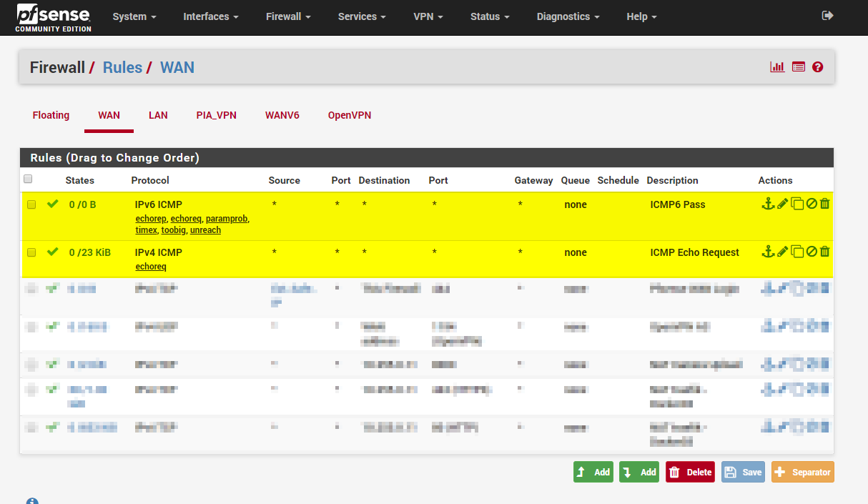868x504 pixels.
Task: Toggle the select-all rules checkbox
Action: tap(28, 179)
